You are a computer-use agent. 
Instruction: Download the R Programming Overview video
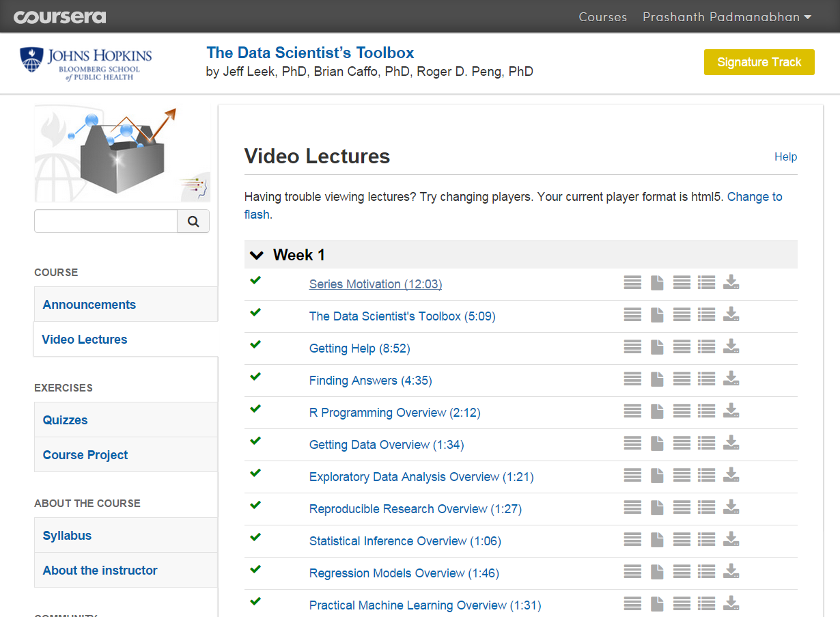731,411
